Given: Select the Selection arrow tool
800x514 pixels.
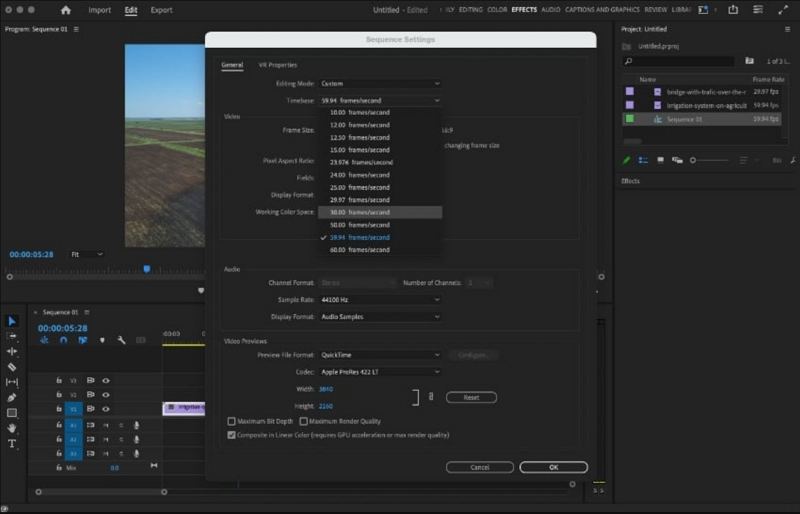Looking at the screenshot, I should pyautogui.click(x=12, y=321).
